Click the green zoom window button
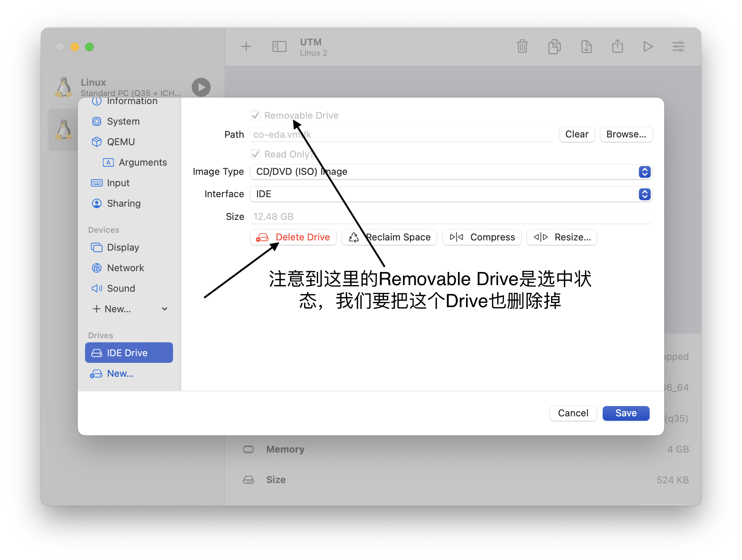The height and width of the screenshot is (560, 742). pyautogui.click(x=89, y=47)
